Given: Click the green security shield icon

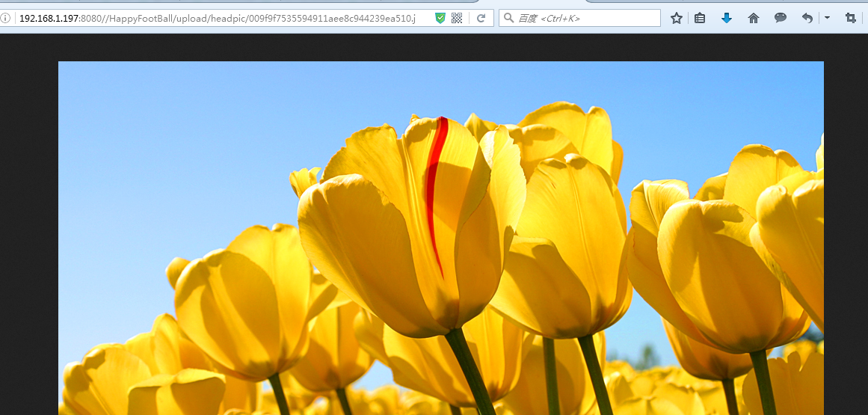Looking at the screenshot, I should (x=440, y=18).
